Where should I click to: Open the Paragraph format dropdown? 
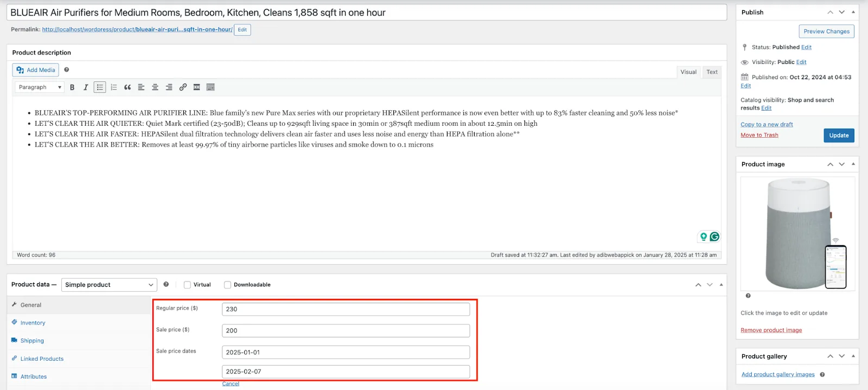tap(40, 87)
